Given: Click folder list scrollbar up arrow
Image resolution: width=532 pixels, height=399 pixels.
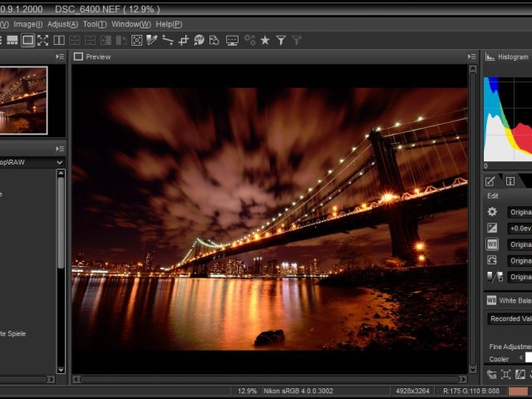Looking at the screenshot, I should 61,174.
